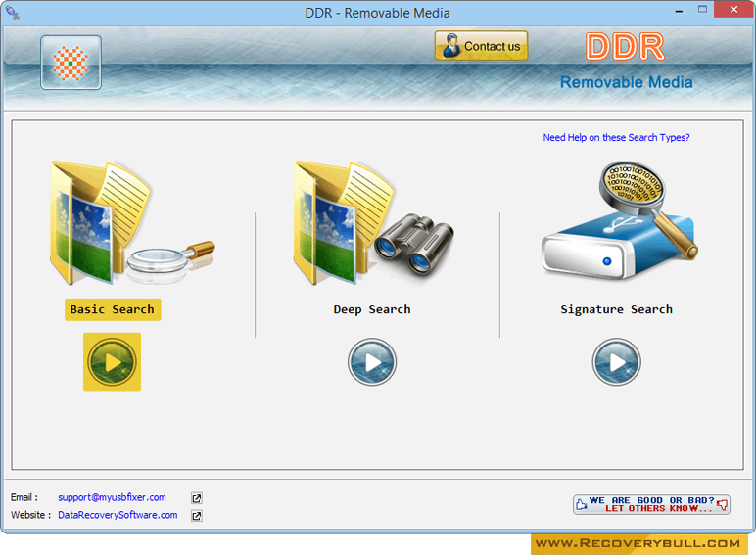Select the Signature Search USB drive icon
The image size is (756, 555).
click(620, 220)
